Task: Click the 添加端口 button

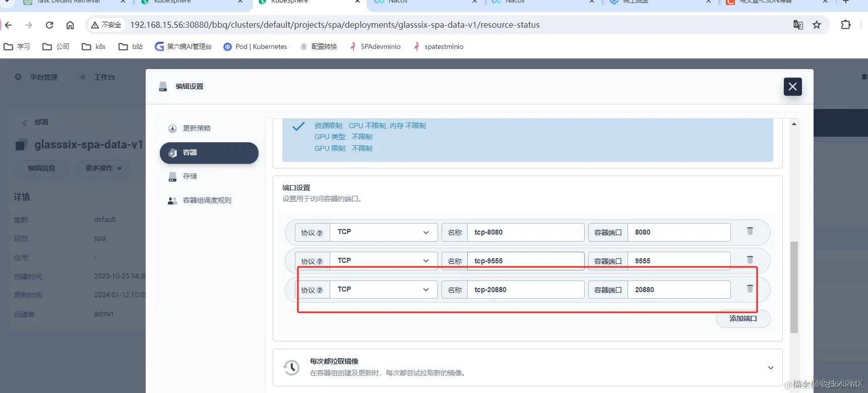Action: point(743,319)
